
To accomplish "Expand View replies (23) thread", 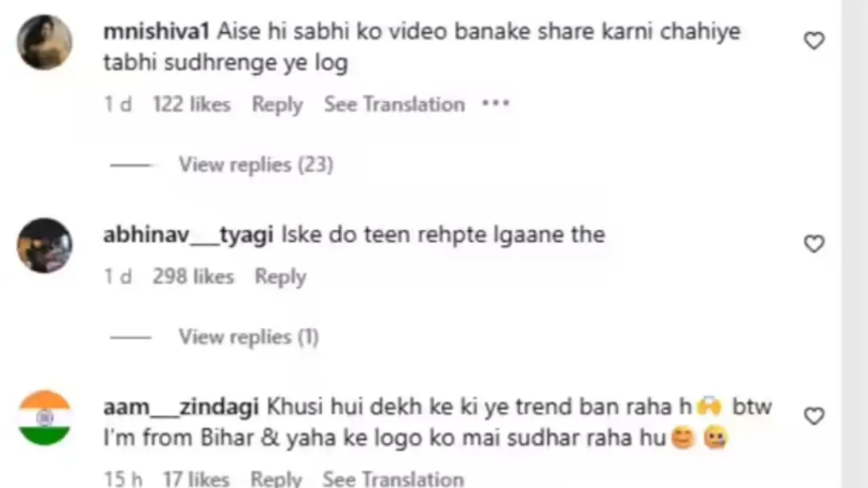I will click(256, 164).
